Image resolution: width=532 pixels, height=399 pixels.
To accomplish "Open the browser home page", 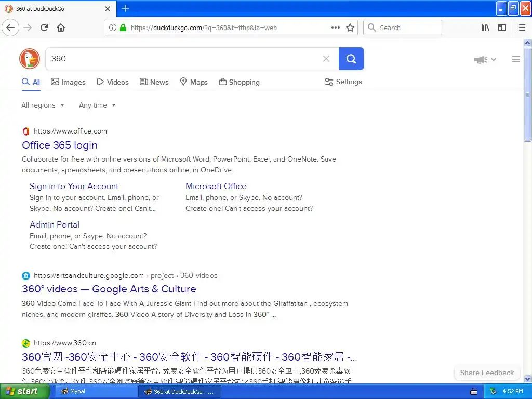I will [61, 28].
